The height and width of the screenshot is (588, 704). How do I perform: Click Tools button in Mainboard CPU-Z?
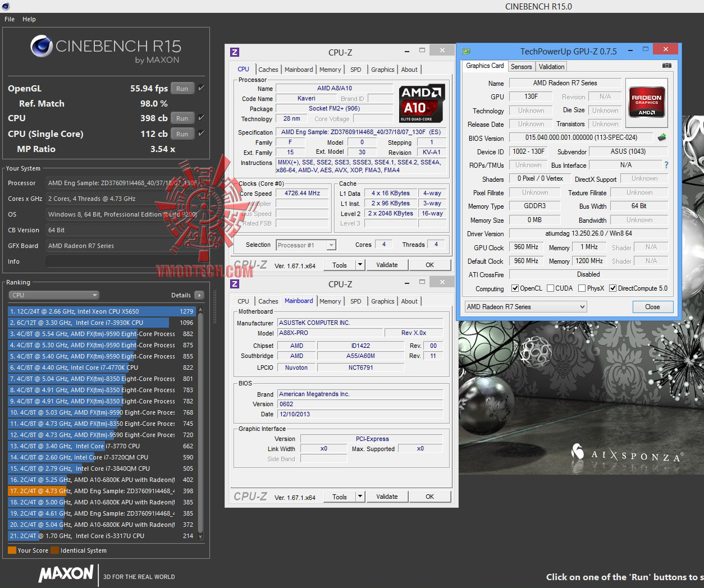[340, 497]
